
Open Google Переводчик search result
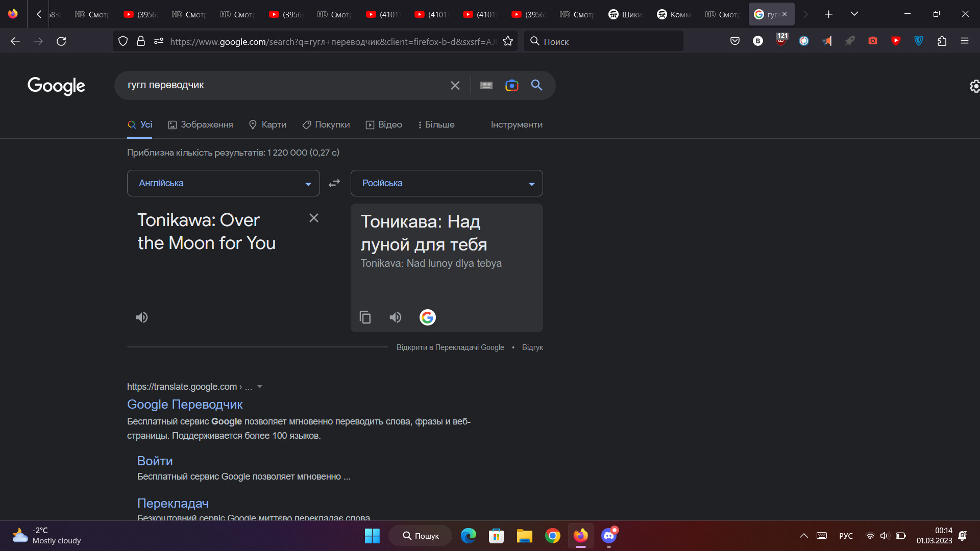pyautogui.click(x=185, y=405)
